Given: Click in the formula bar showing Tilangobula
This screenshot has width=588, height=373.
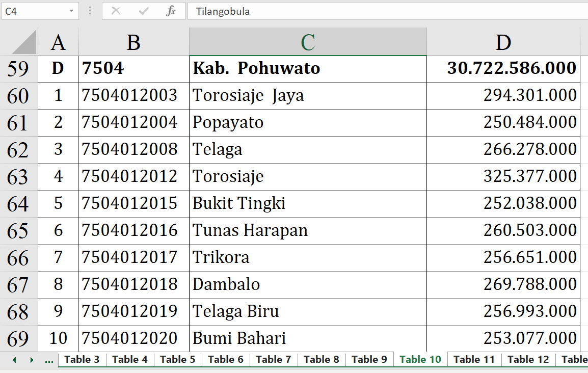Looking at the screenshot, I should point(387,11).
